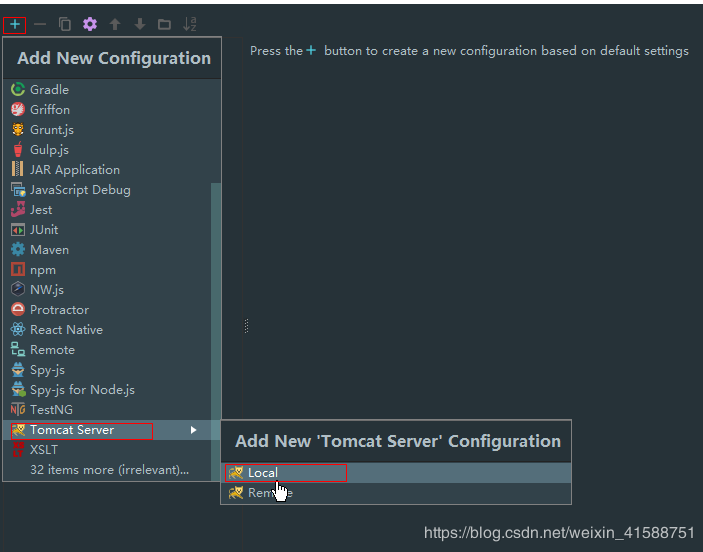The height and width of the screenshot is (552, 703).
Task: Click the Copy Configuration icon
Action: pos(65,24)
